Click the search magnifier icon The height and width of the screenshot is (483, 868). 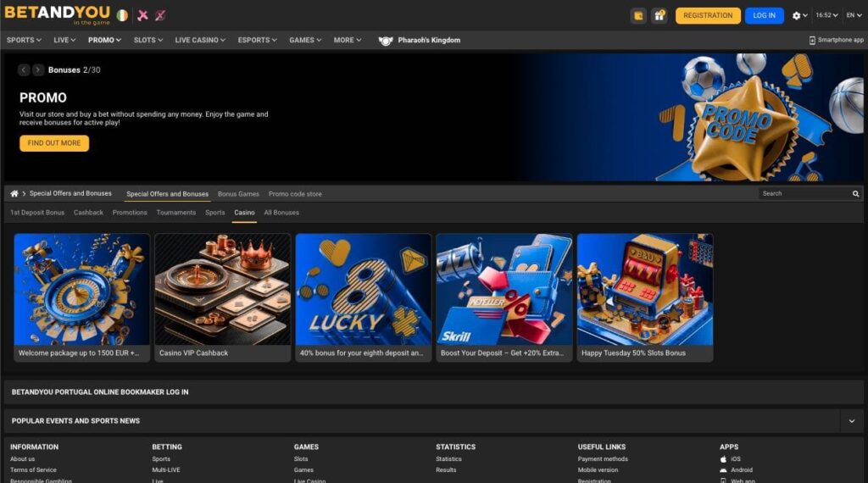point(856,194)
